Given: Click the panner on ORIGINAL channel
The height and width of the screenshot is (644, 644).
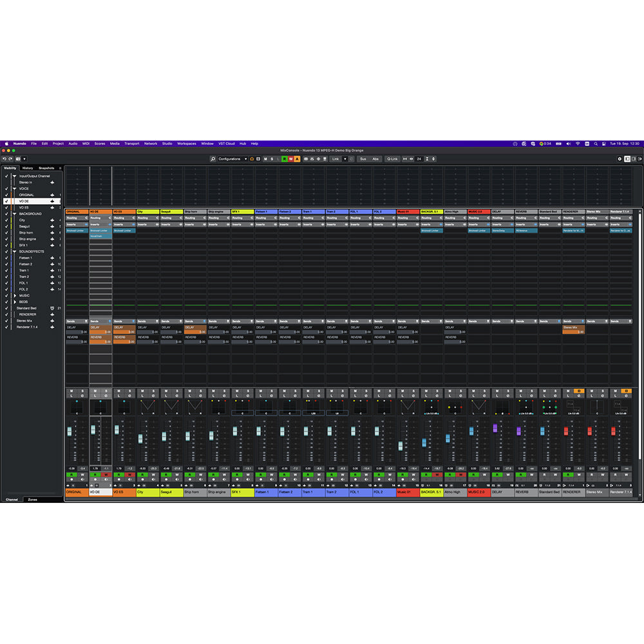Looking at the screenshot, I should (77, 407).
